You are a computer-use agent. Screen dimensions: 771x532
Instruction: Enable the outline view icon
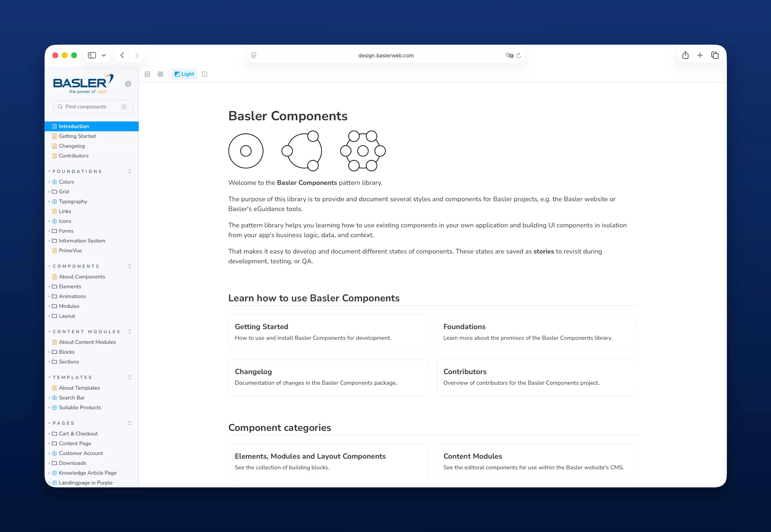[204, 74]
